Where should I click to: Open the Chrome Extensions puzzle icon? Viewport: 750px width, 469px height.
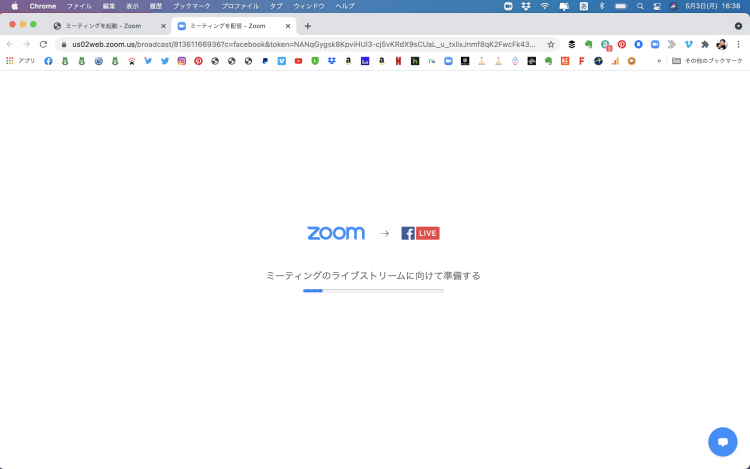click(x=705, y=44)
